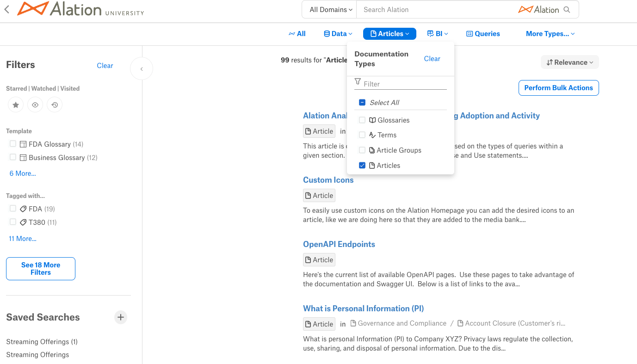Check the Glossaries documentation type

click(362, 120)
